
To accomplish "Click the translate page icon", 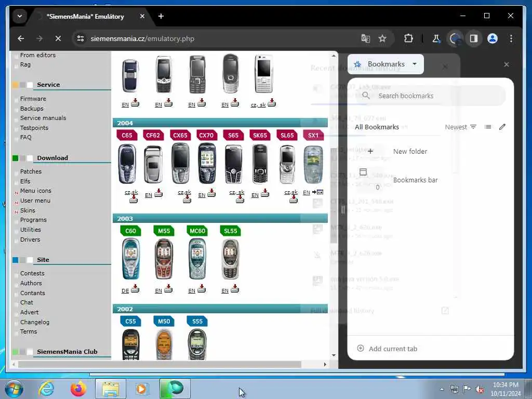I will pyautogui.click(x=365, y=38).
